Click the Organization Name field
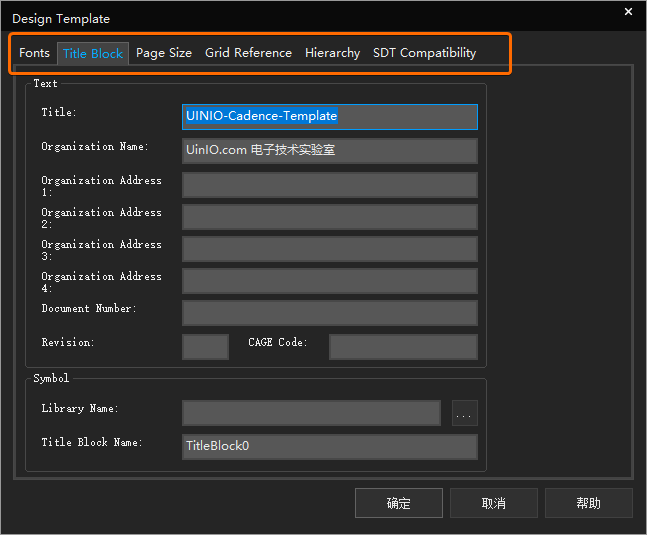Image resolution: width=647 pixels, height=535 pixels. click(329, 151)
